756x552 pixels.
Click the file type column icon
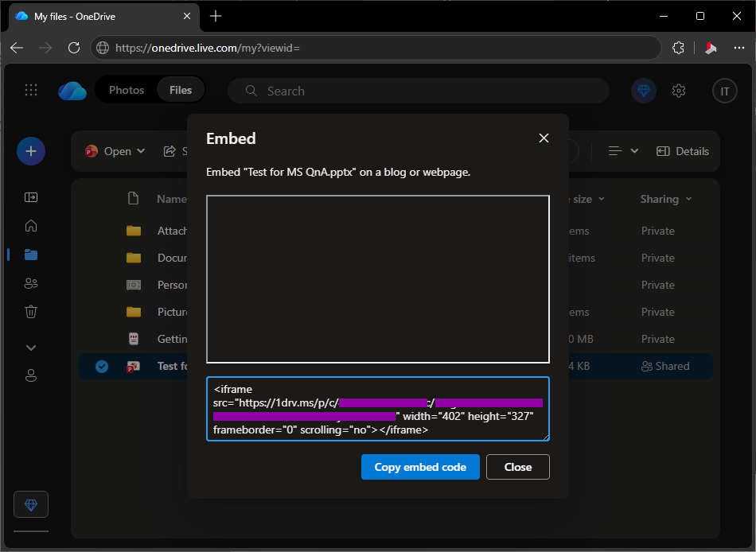(133, 198)
